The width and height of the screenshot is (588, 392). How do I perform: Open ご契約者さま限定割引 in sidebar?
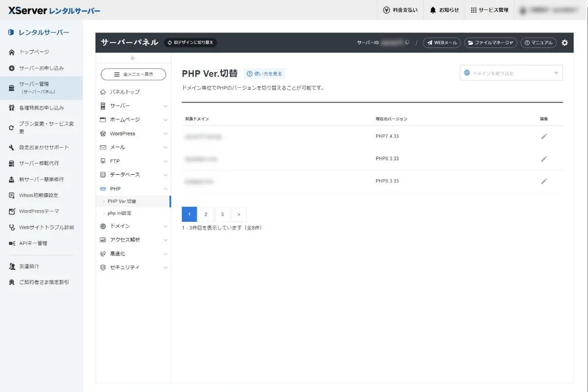click(41, 283)
